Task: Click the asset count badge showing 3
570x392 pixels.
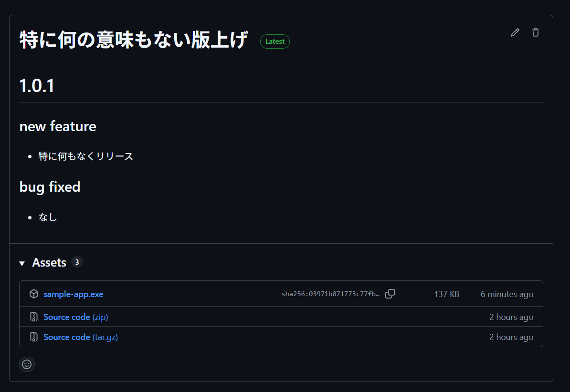Action: (77, 262)
